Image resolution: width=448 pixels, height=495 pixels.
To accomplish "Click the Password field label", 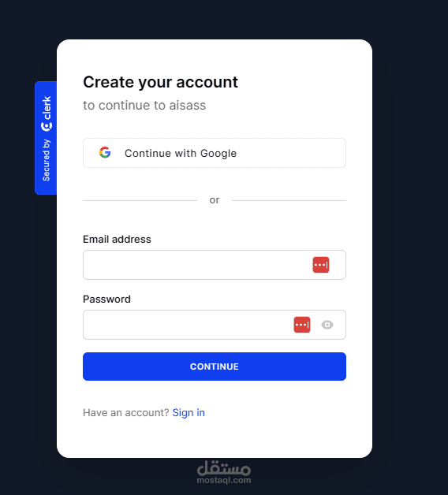I will click(x=106, y=299).
